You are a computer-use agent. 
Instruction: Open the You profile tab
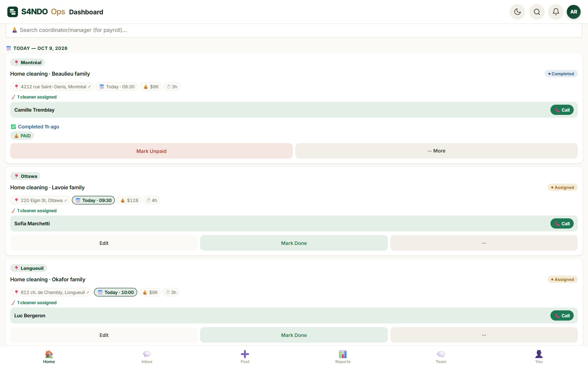pos(539,357)
